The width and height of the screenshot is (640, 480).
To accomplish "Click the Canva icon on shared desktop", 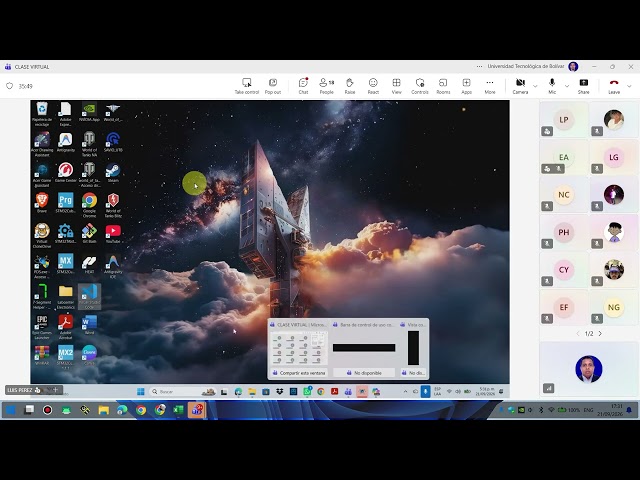I will [89, 355].
